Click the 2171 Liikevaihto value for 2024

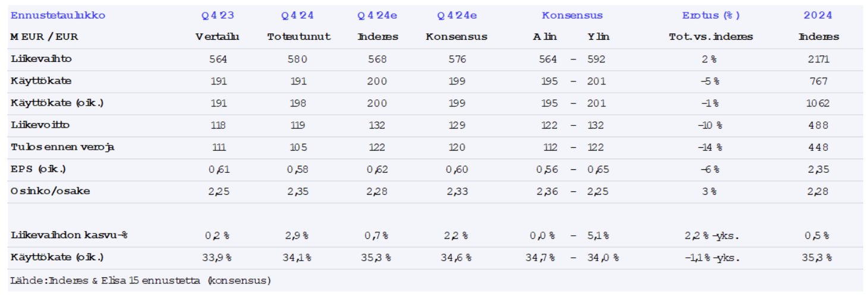[818, 59]
